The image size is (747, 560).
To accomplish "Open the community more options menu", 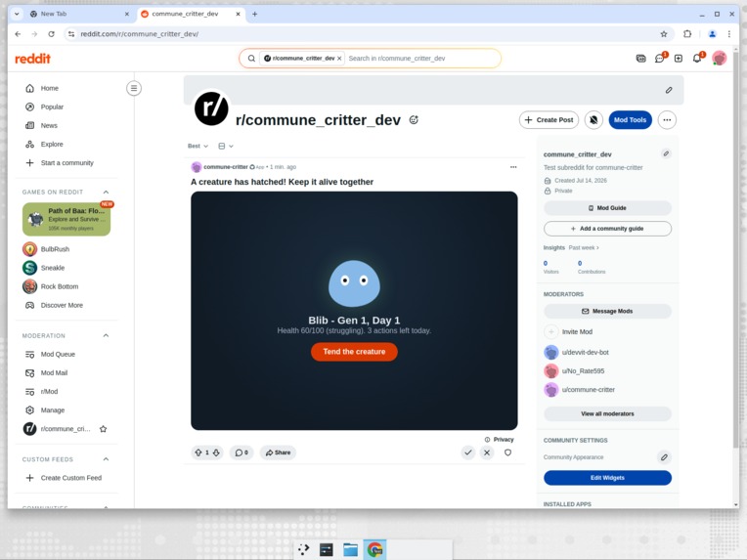I will (667, 120).
